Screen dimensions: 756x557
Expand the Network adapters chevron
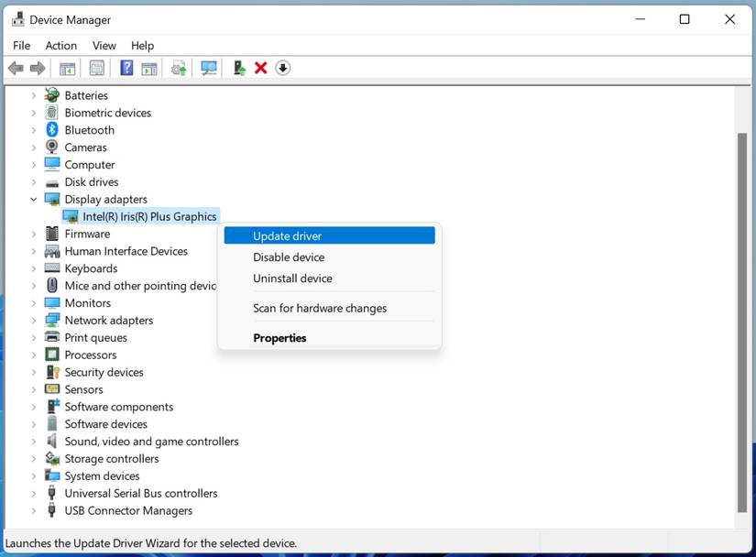(x=33, y=321)
